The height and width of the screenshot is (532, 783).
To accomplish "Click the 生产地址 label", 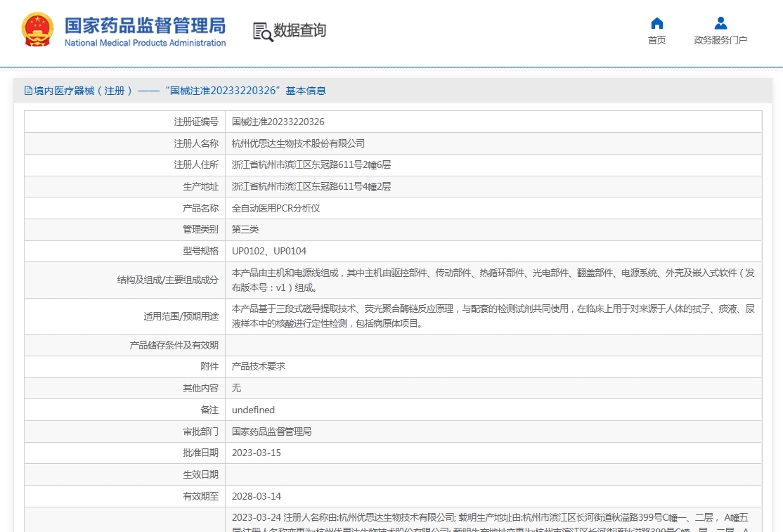I will [x=201, y=187].
